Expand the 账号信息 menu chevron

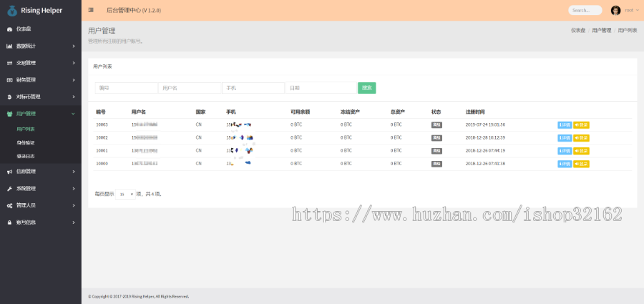tap(74, 222)
